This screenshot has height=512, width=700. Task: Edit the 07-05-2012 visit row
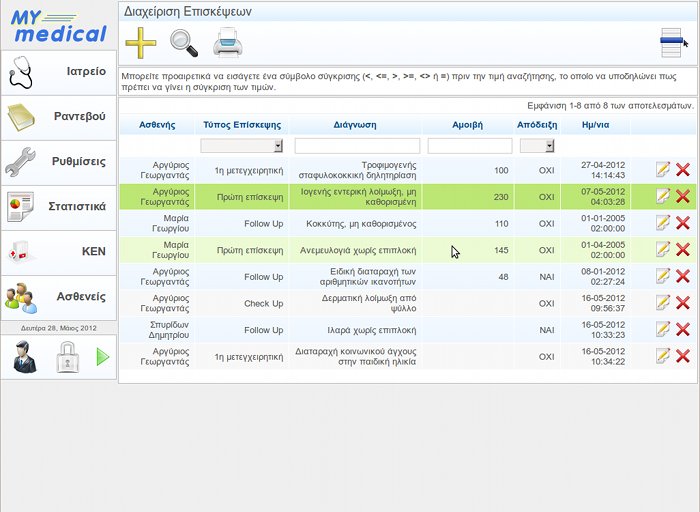pos(663,196)
